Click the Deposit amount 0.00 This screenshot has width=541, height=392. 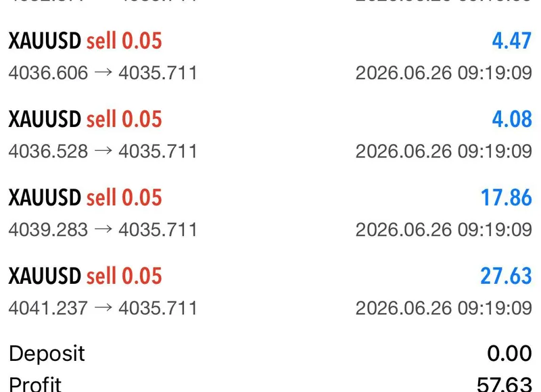pos(509,353)
